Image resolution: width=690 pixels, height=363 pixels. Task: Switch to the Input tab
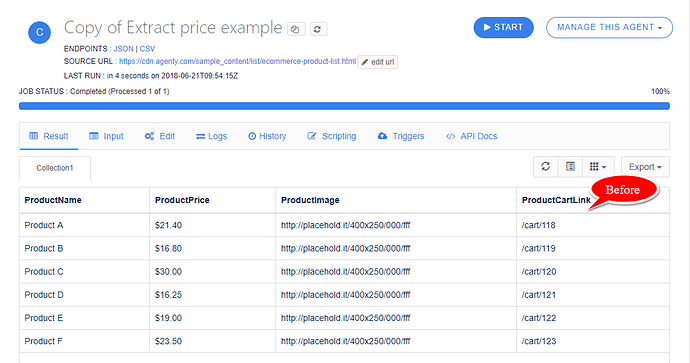(106, 136)
